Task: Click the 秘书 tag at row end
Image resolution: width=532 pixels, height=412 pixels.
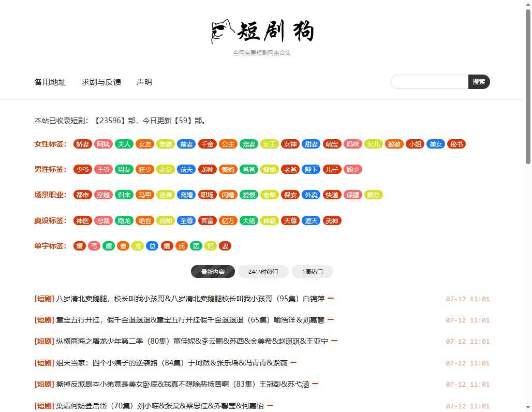Action: click(x=456, y=144)
